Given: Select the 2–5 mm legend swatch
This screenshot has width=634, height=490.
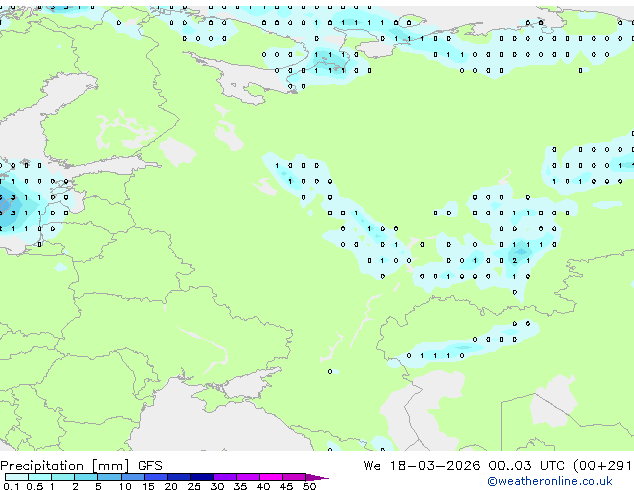Looking at the screenshot, I should pos(86,477).
